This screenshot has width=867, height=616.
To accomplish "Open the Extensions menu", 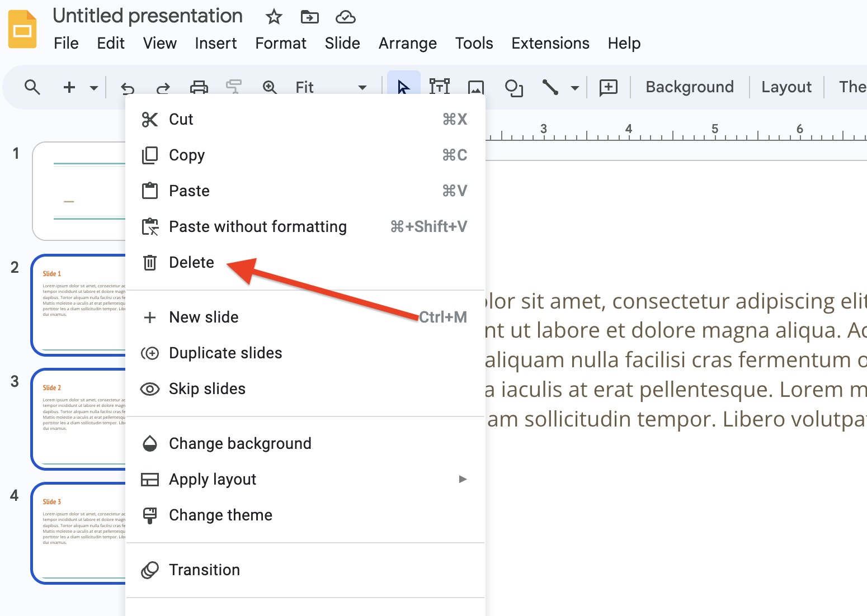I will 550,43.
